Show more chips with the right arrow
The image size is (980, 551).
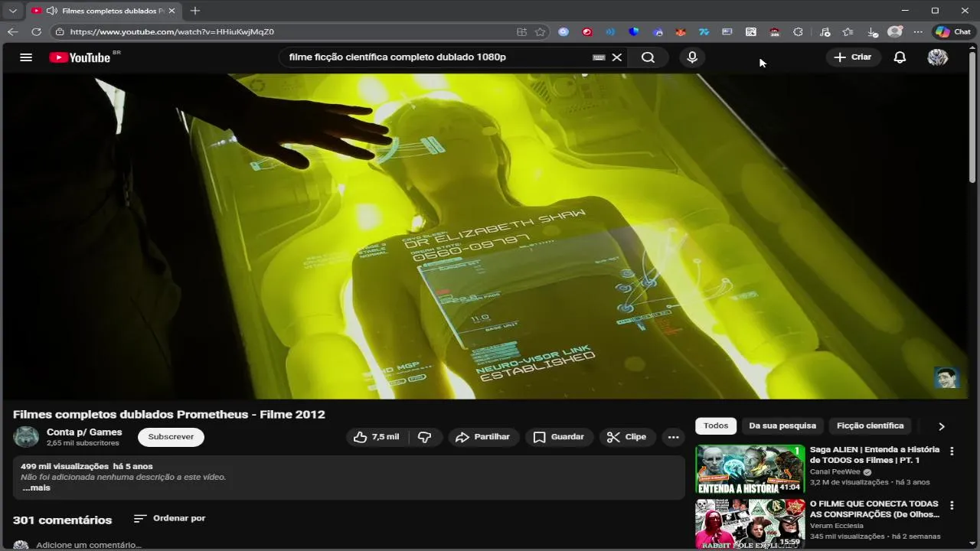point(942,426)
